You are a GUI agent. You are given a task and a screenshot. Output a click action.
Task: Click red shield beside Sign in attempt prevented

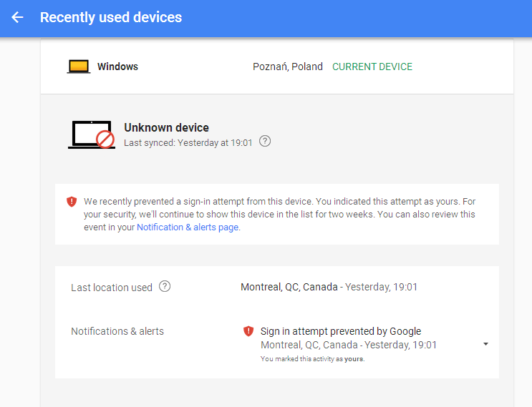[248, 331]
